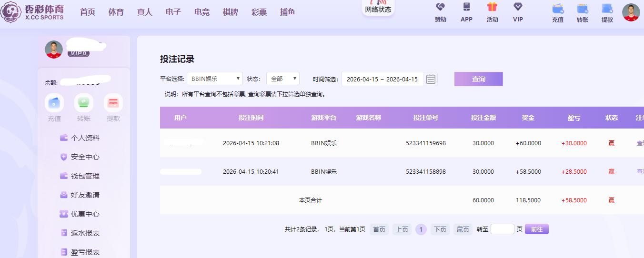Open the date range calendar icon
This screenshot has height=258, width=644.
(431, 79)
